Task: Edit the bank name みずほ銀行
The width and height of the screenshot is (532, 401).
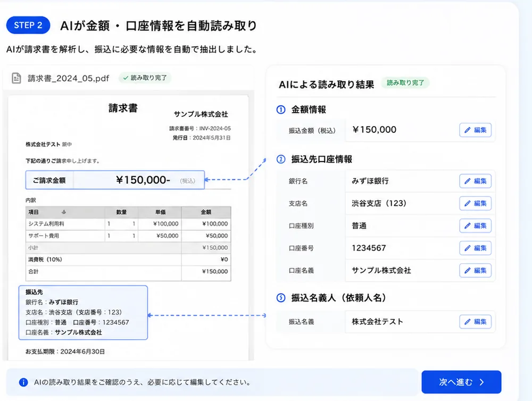Action: click(475, 181)
